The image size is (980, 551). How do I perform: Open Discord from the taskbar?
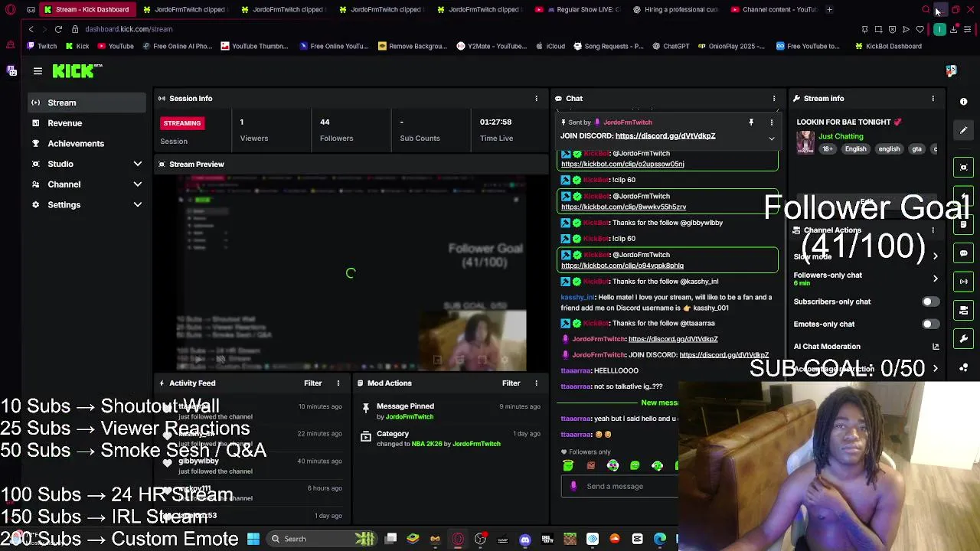[524, 540]
